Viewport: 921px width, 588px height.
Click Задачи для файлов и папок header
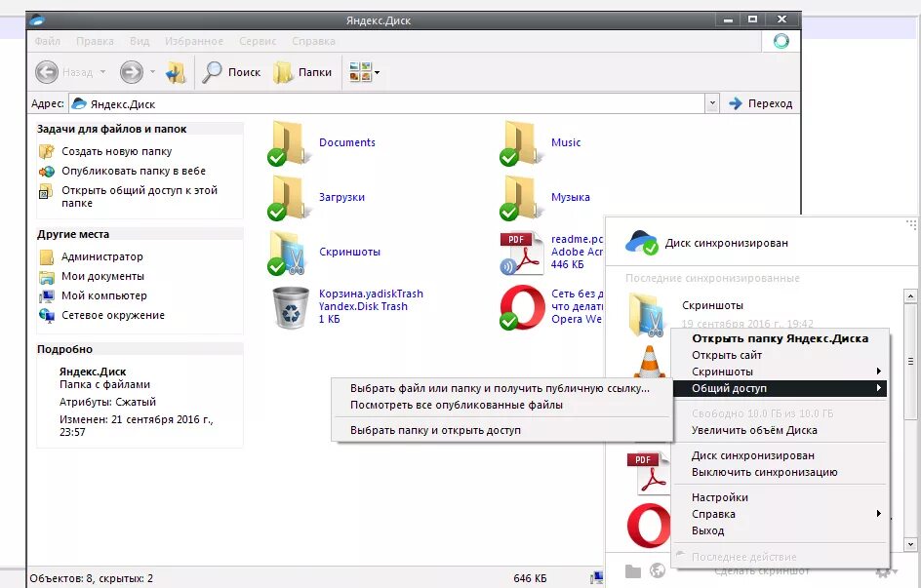(x=140, y=129)
